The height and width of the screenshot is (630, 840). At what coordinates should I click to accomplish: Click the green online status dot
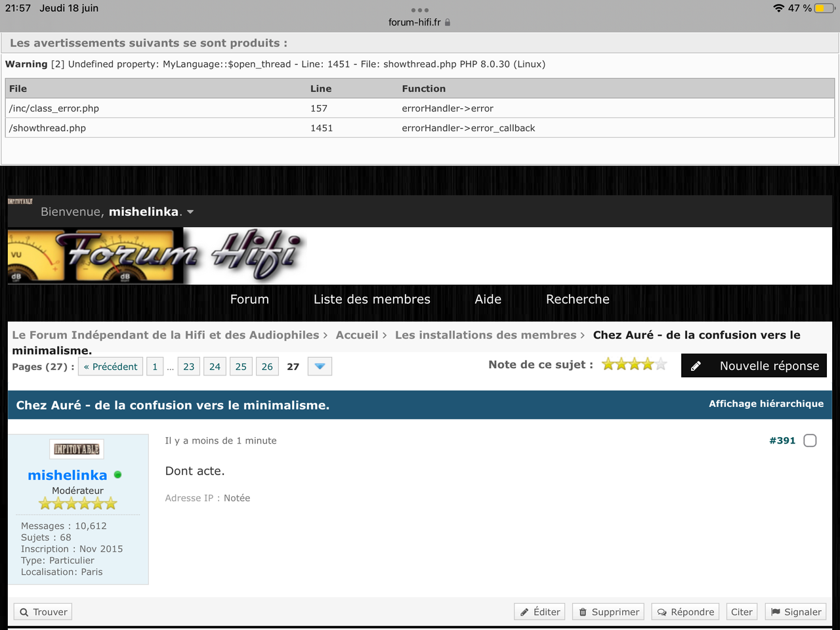pos(118,474)
